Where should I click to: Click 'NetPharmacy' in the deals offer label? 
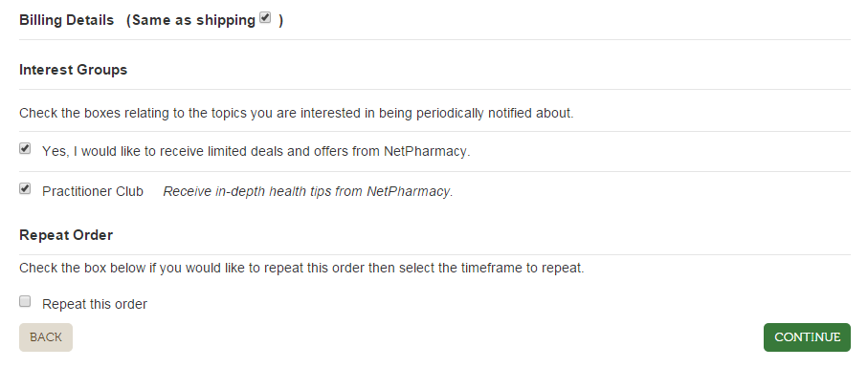click(427, 151)
